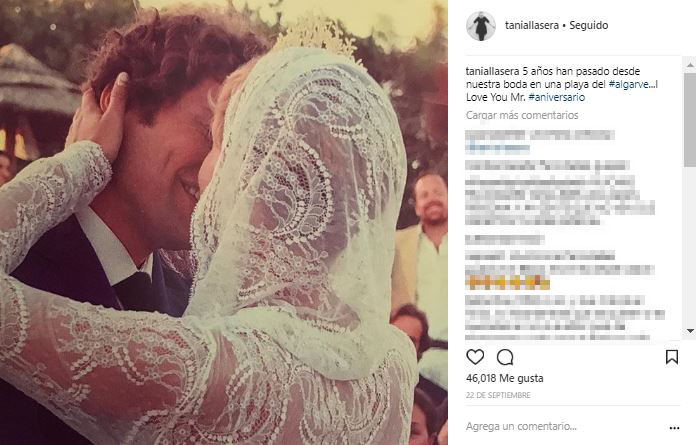Save post with the bookmark icon
The width and height of the screenshot is (696, 445).
point(672,357)
